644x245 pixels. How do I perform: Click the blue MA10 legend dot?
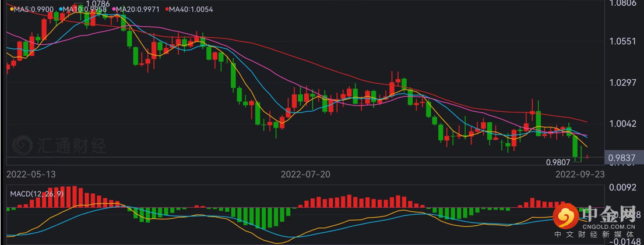click(x=61, y=9)
